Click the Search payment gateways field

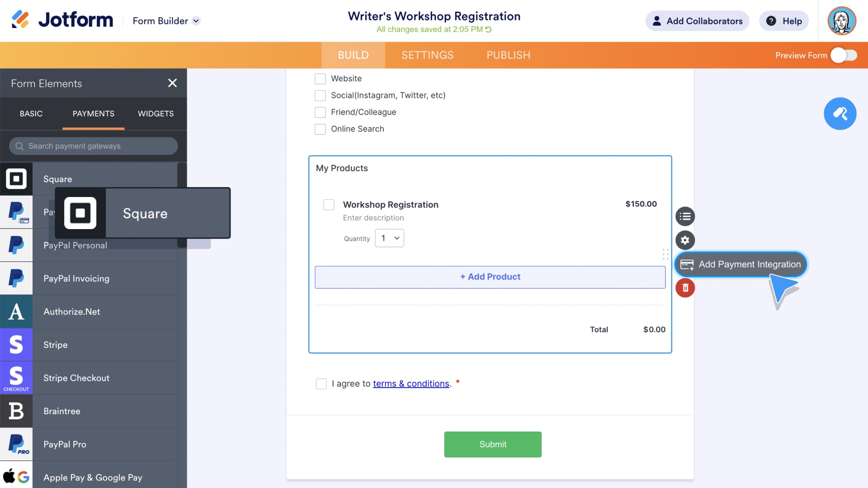tap(93, 146)
